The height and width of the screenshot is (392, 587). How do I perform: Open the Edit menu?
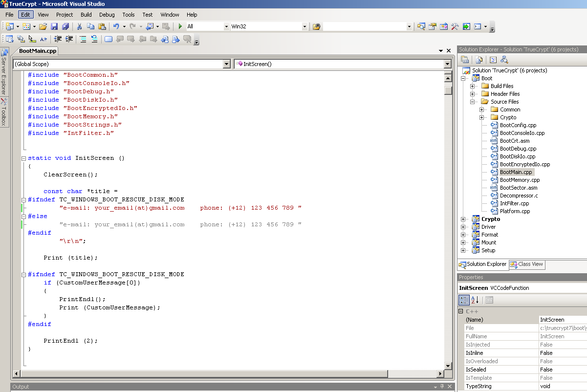pos(25,15)
